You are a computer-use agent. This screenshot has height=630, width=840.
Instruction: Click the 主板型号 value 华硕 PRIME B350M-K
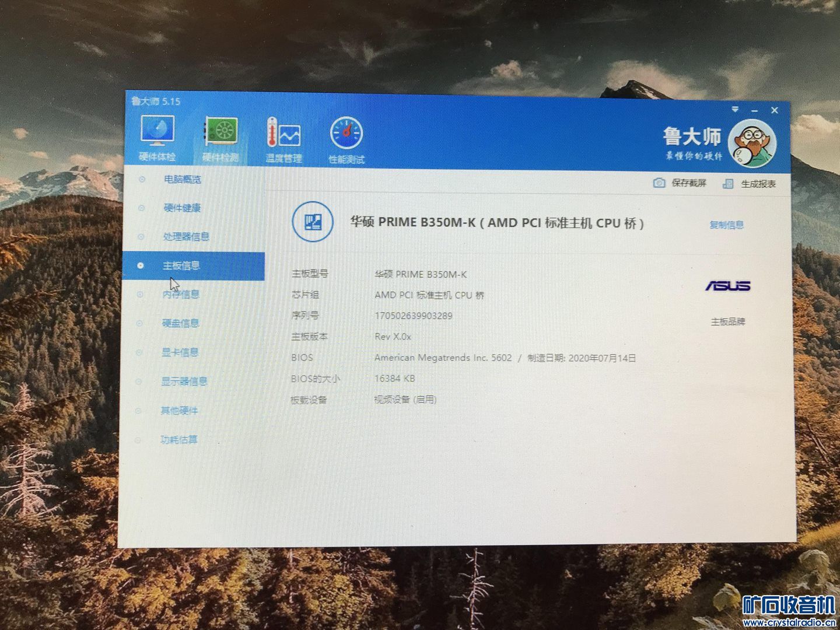(421, 274)
